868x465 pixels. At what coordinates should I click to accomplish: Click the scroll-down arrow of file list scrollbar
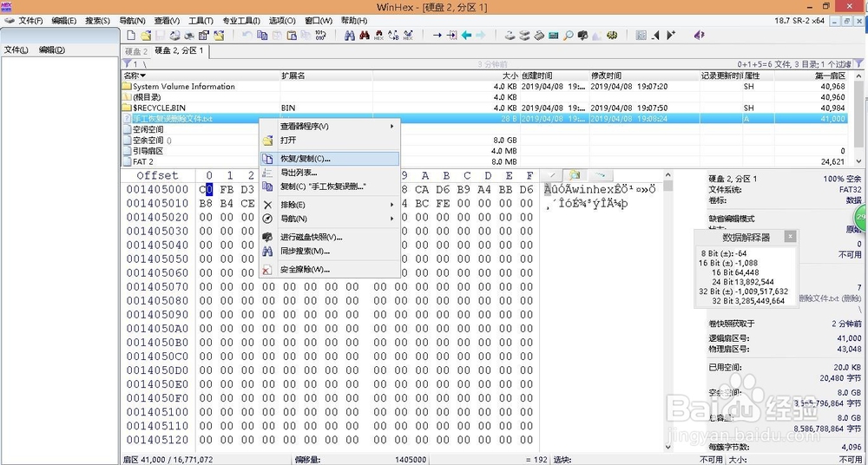[x=858, y=161]
